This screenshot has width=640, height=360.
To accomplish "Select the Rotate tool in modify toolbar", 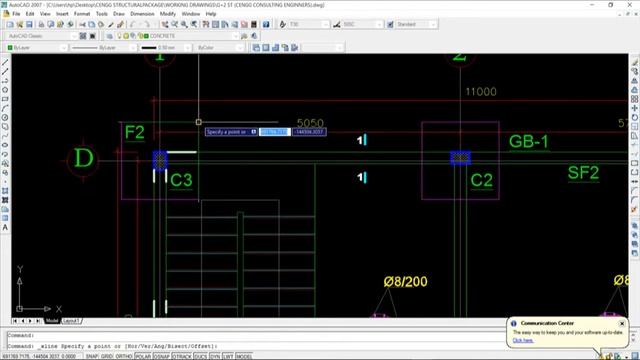I will pyautogui.click(x=635, y=118).
